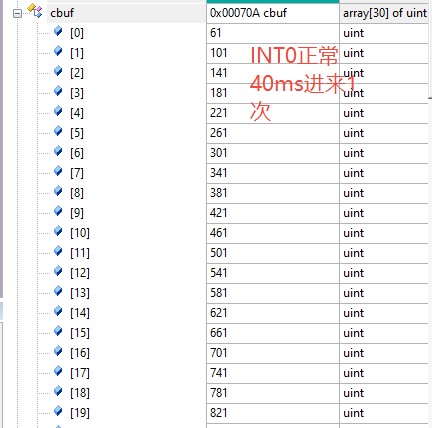Screen dimensions: 432x428
Task: Select array element label [18]
Action: [80, 393]
